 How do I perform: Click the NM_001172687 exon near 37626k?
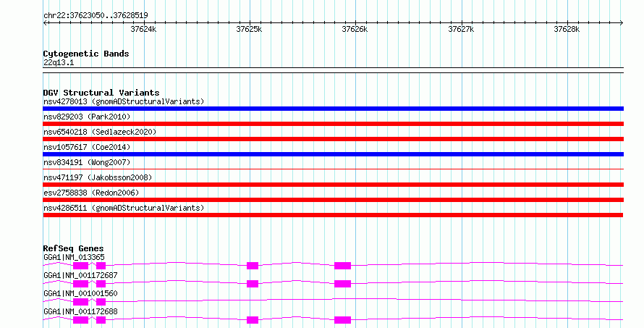coord(342,284)
